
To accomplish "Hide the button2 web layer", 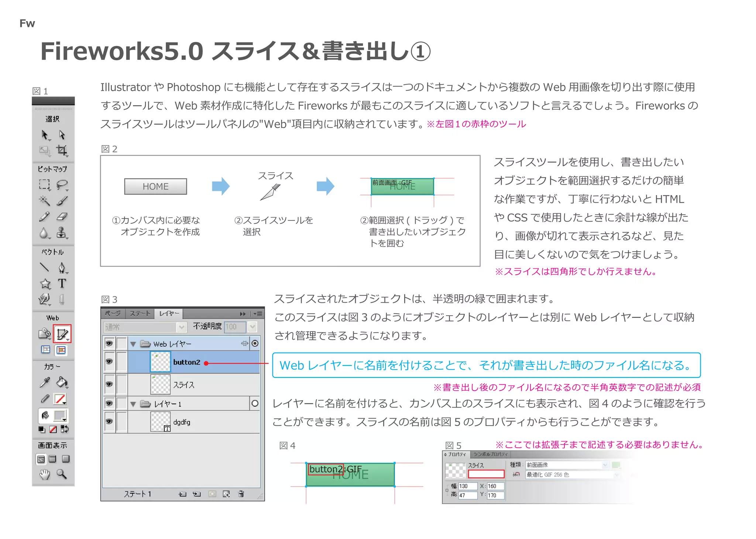I will [x=109, y=361].
